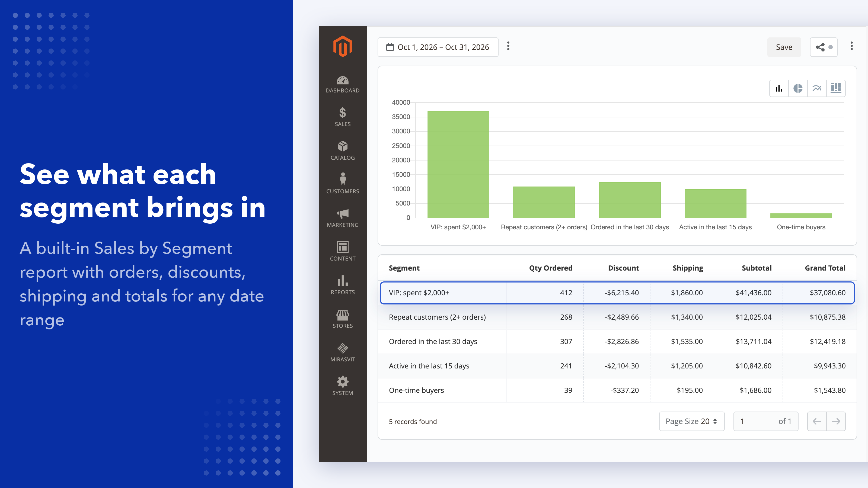Open the three-dot menu next to share

click(851, 46)
